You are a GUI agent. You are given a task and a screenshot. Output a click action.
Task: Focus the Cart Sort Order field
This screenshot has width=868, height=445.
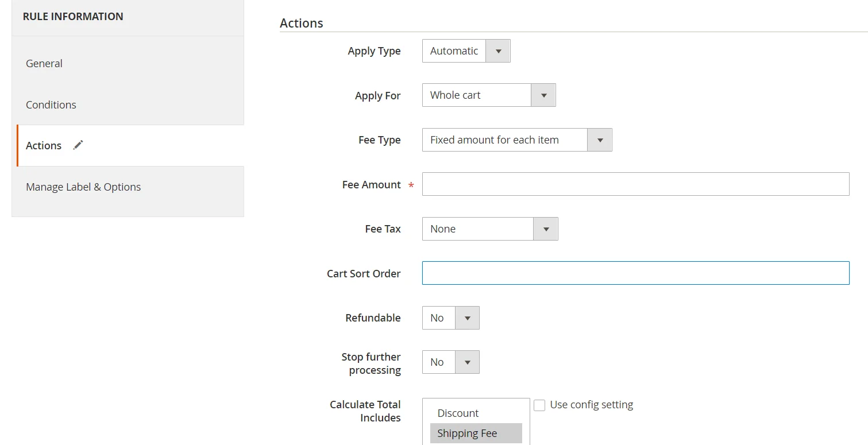(x=635, y=273)
